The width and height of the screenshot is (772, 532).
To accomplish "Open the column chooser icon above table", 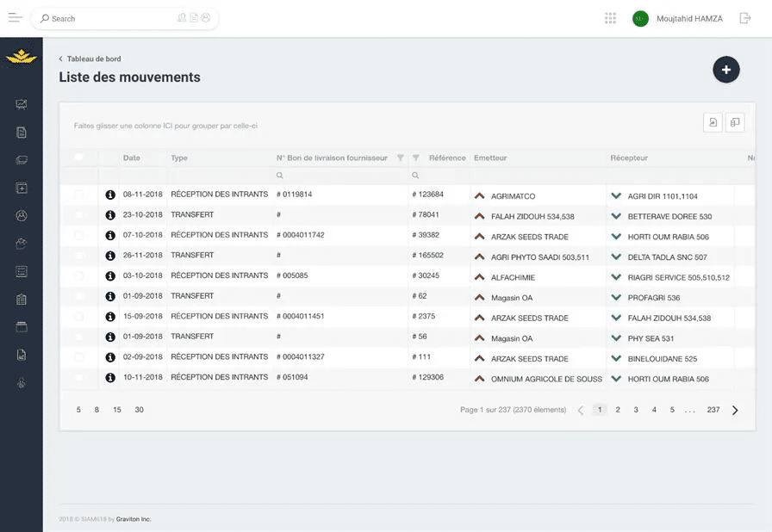I will click(x=735, y=123).
